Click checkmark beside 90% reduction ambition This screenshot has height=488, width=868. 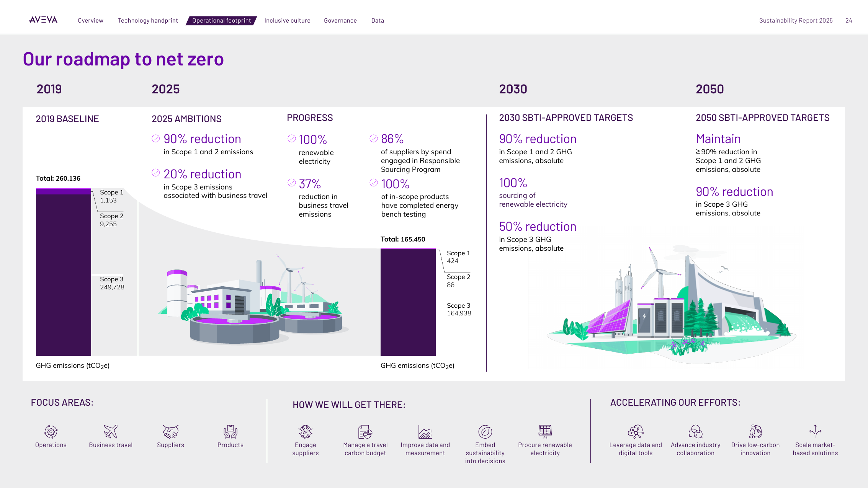coord(155,139)
